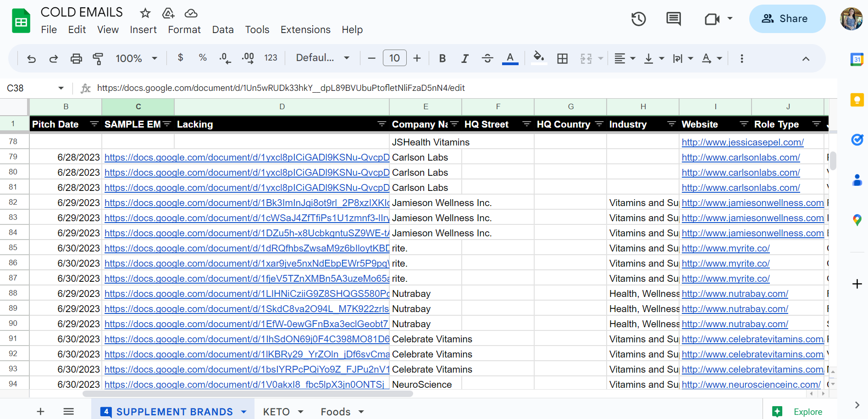Open SUPPLEMENT BRANDS sheet tab menu arrow
The height and width of the screenshot is (419, 868).
click(x=244, y=412)
